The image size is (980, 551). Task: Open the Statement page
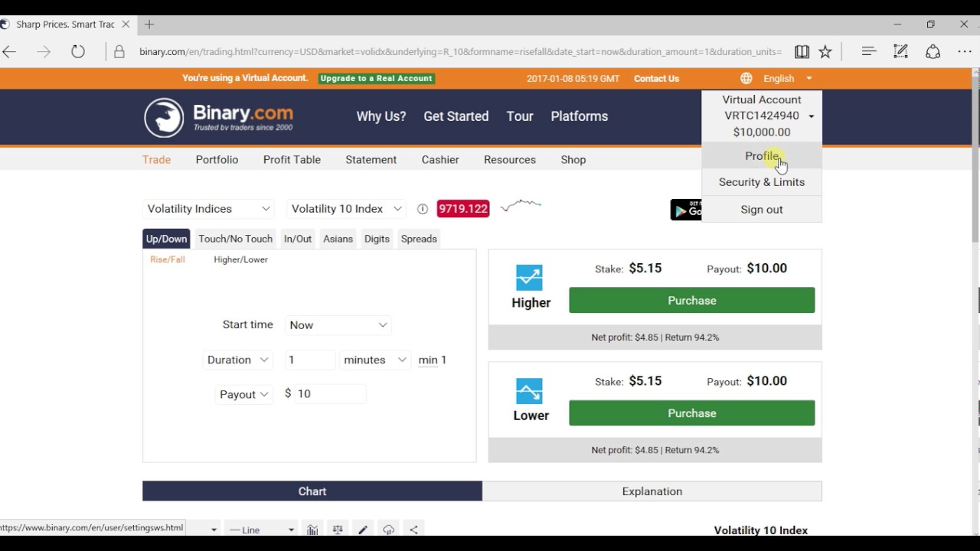point(371,160)
